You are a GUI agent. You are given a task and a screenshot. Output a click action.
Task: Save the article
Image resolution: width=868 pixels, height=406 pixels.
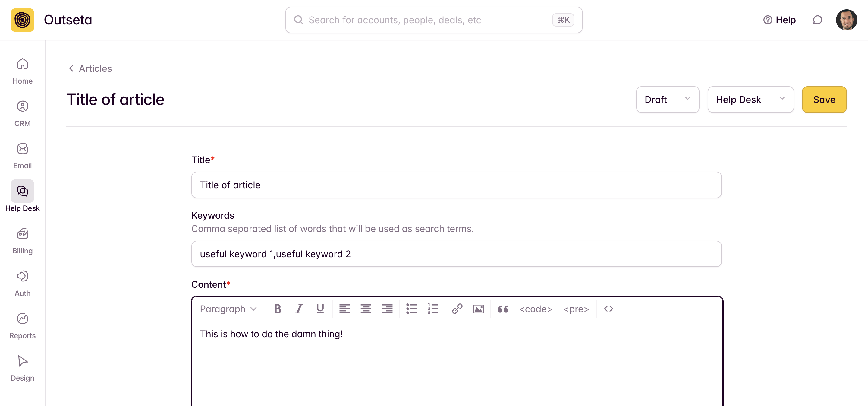(x=824, y=100)
